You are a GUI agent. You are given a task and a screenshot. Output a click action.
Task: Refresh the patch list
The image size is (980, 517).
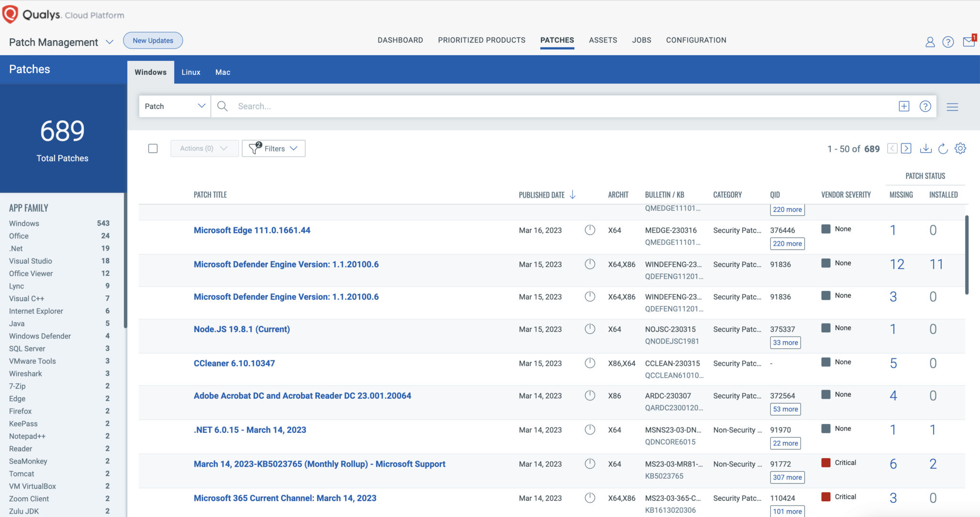[x=943, y=148]
